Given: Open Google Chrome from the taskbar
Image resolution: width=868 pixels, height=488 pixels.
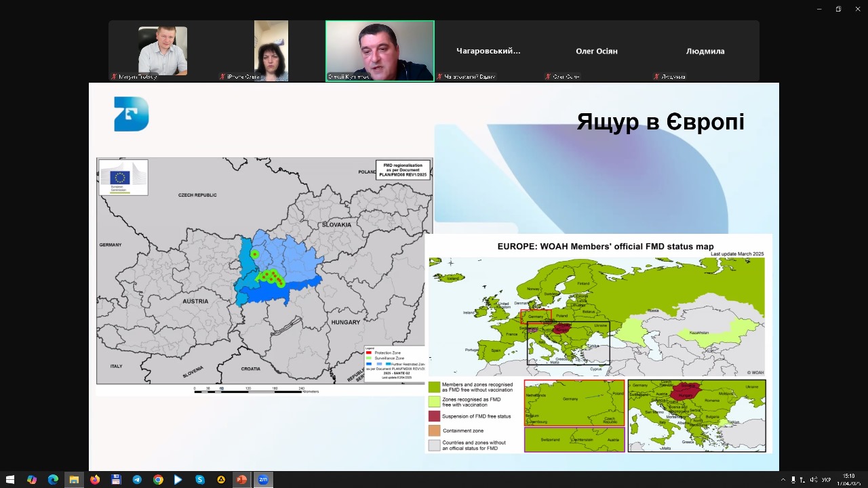Looking at the screenshot, I should coord(158,479).
